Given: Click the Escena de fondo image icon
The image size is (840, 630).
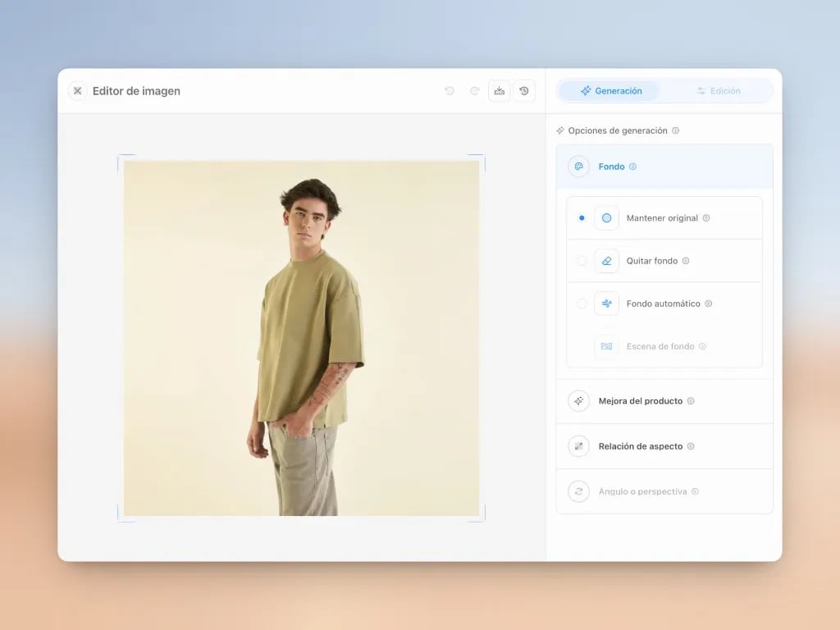Looking at the screenshot, I should coord(606,347).
